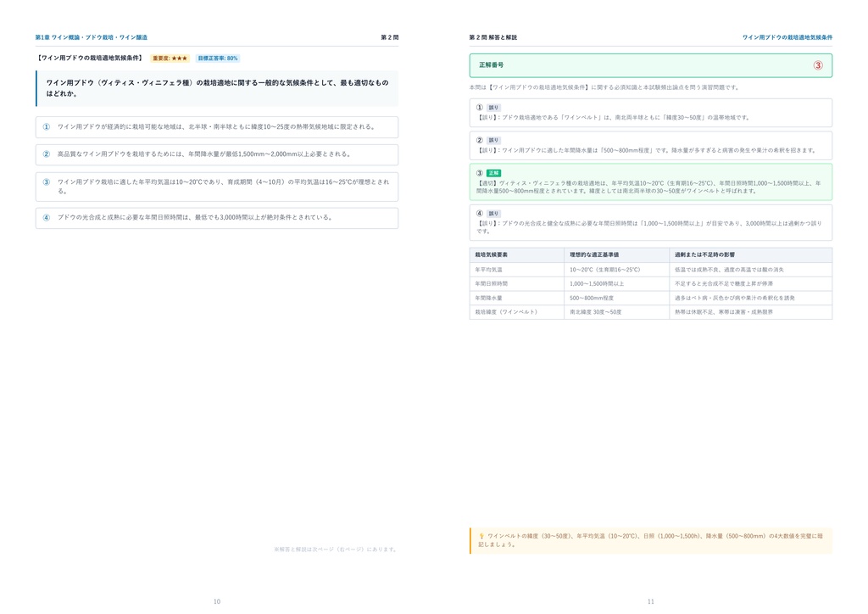Screen dimensions: 868x614
Task: Click page number "11" at the bottom
Action: click(x=651, y=601)
